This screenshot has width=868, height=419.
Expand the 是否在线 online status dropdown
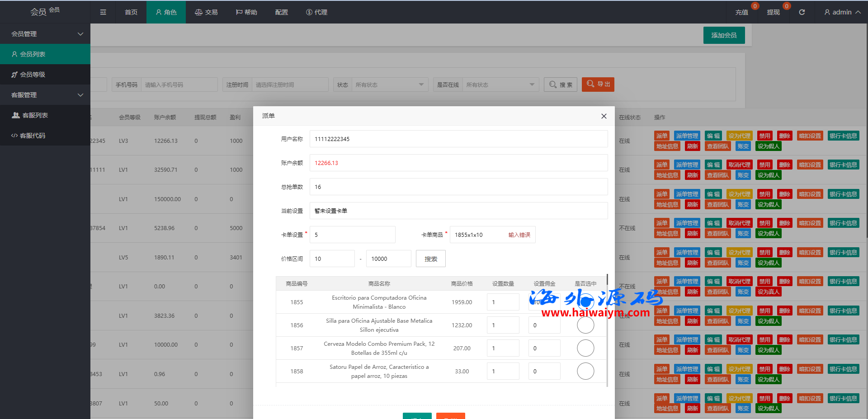[x=500, y=85]
